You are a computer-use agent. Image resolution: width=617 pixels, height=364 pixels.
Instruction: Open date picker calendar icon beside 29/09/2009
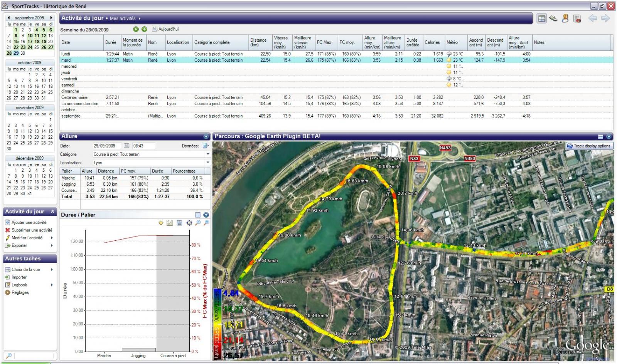(126, 146)
